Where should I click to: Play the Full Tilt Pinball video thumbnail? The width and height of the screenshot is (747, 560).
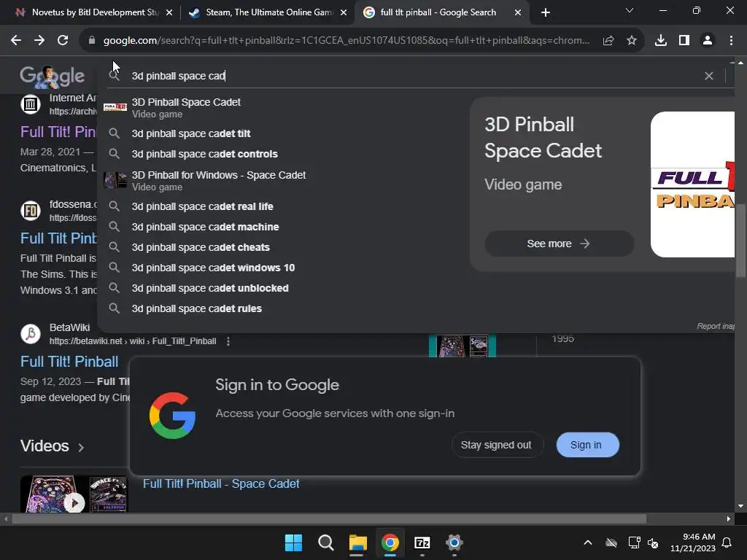click(74, 494)
